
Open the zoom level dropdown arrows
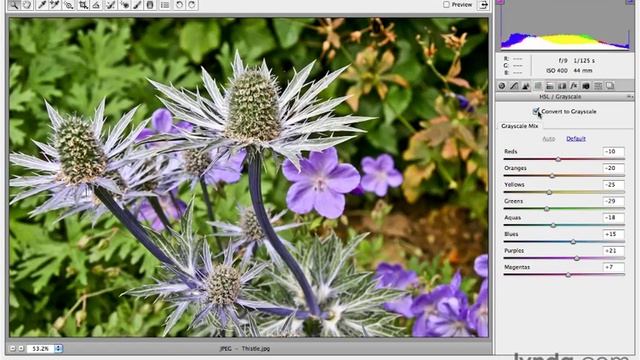pyautogui.click(x=59, y=349)
